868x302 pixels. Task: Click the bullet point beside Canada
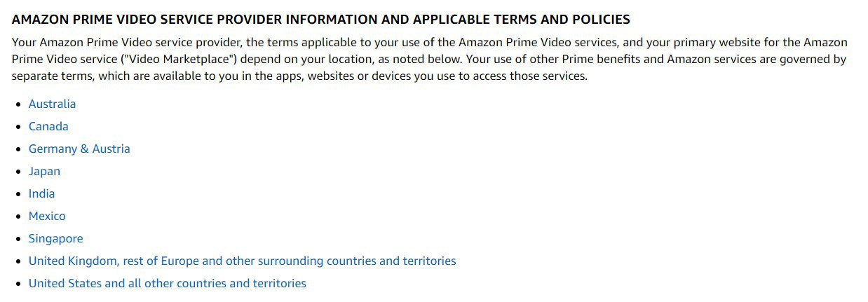click(x=18, y=127)
